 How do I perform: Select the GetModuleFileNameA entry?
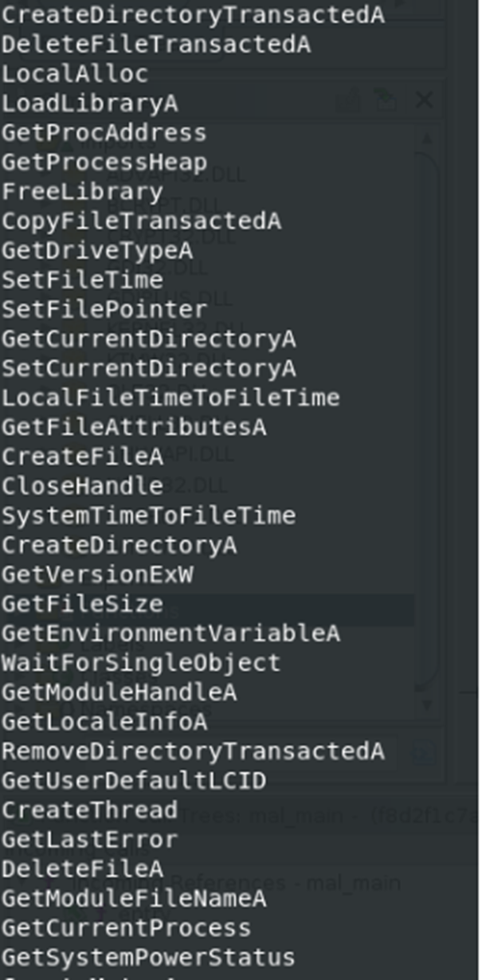click(134, 900)
